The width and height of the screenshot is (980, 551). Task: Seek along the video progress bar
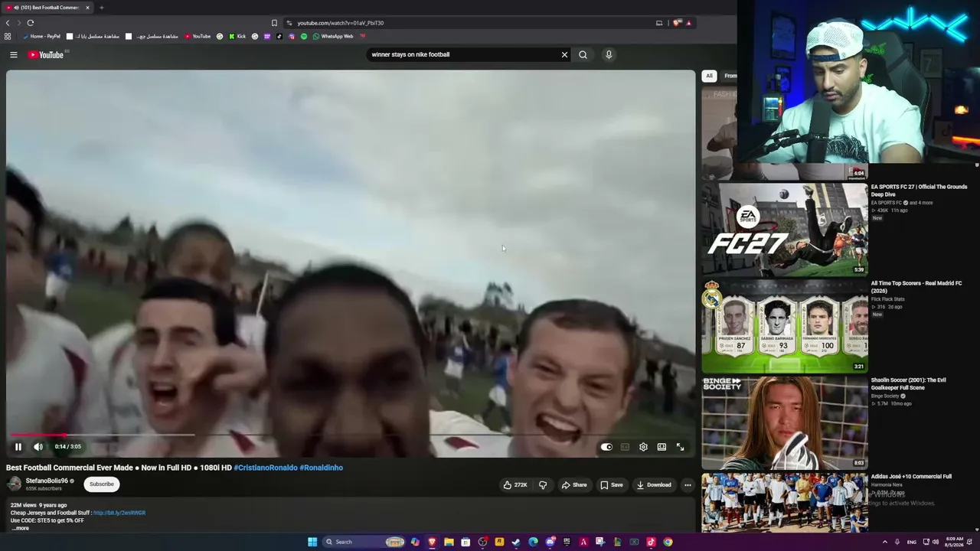[351, 435]
